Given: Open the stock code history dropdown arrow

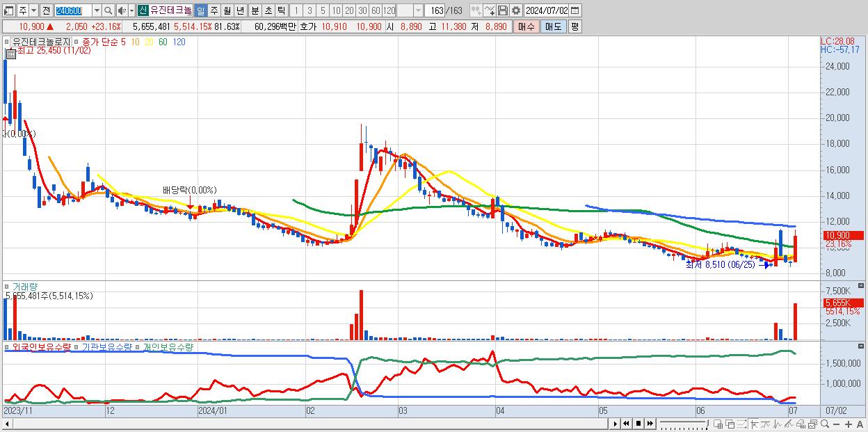Looking at the screenshot, I should coord(97,10).
